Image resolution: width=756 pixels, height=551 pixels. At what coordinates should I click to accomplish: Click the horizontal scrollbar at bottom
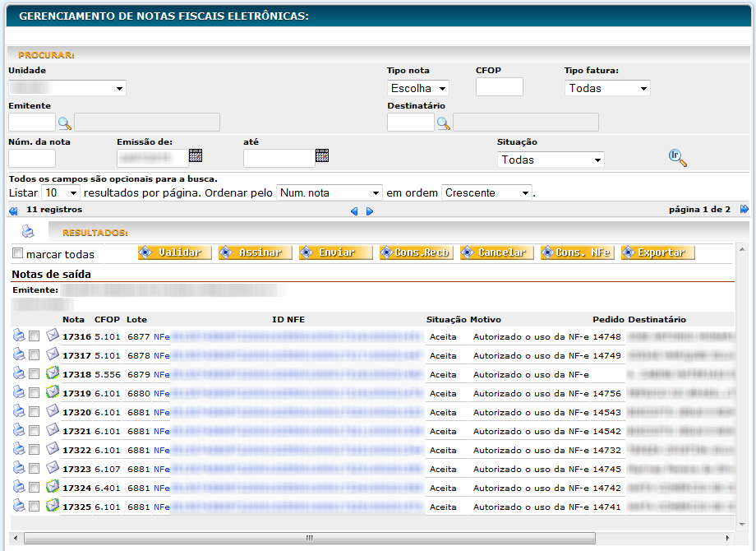(x=309, y=539)
